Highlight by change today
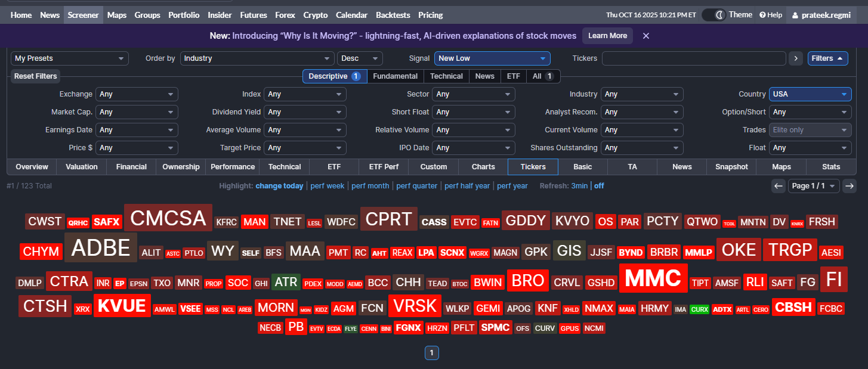 [279, 186]
